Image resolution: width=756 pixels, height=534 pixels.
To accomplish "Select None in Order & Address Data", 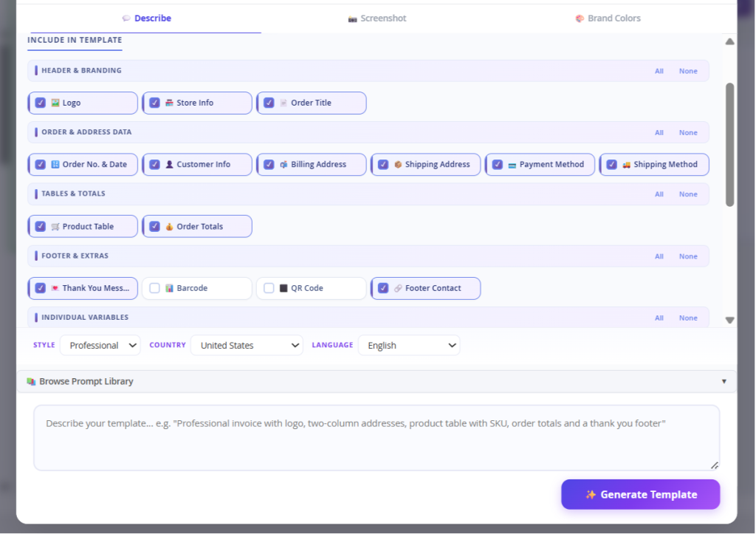I will (688, 133).
